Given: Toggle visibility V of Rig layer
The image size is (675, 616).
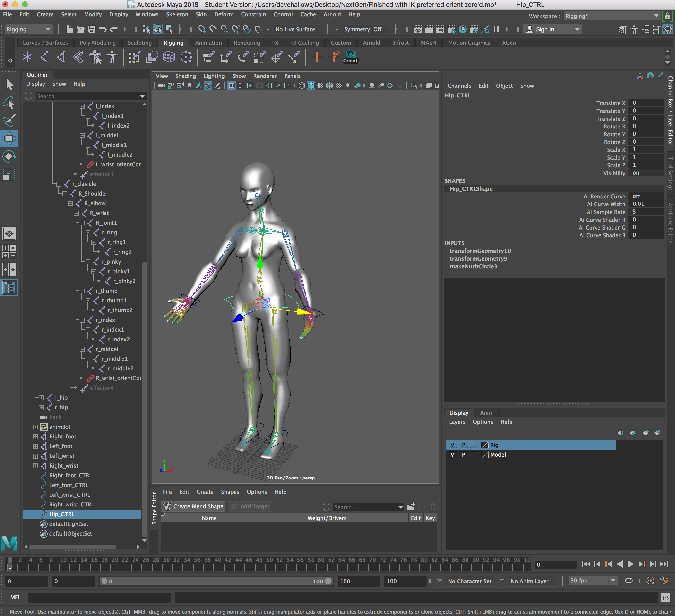Looking at the screenshot, I should [452, 445].
